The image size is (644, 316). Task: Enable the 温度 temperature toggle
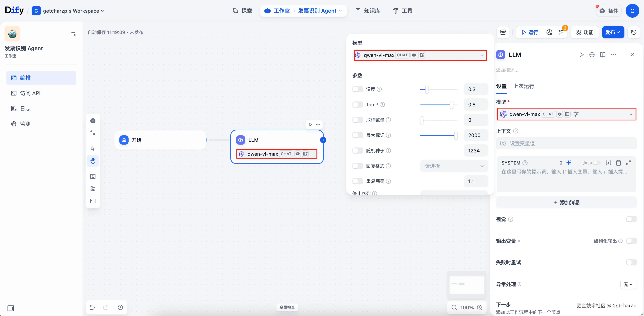point(357,89)
